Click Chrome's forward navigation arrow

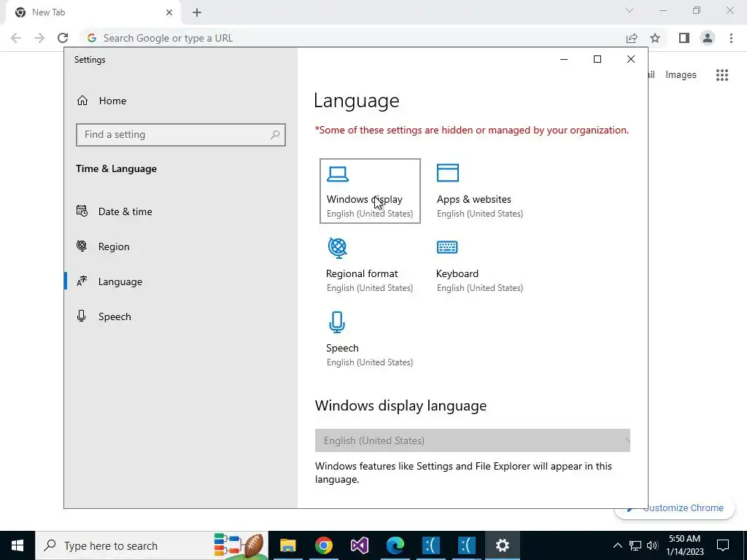coord(39,38)
